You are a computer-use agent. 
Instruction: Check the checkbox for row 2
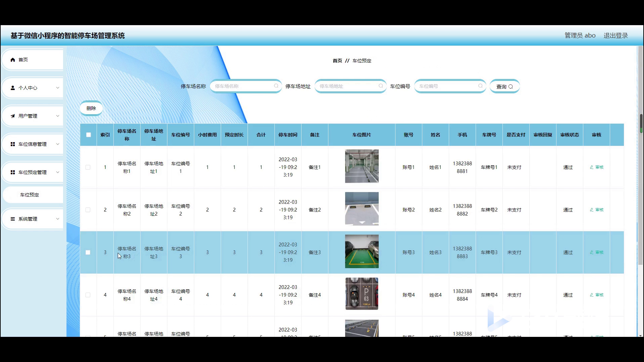[x=88, y=210]
